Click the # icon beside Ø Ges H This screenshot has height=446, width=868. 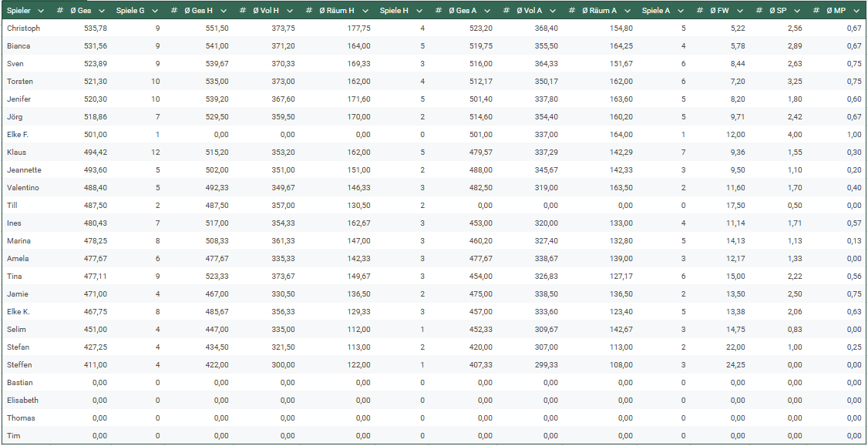point(175,10)
